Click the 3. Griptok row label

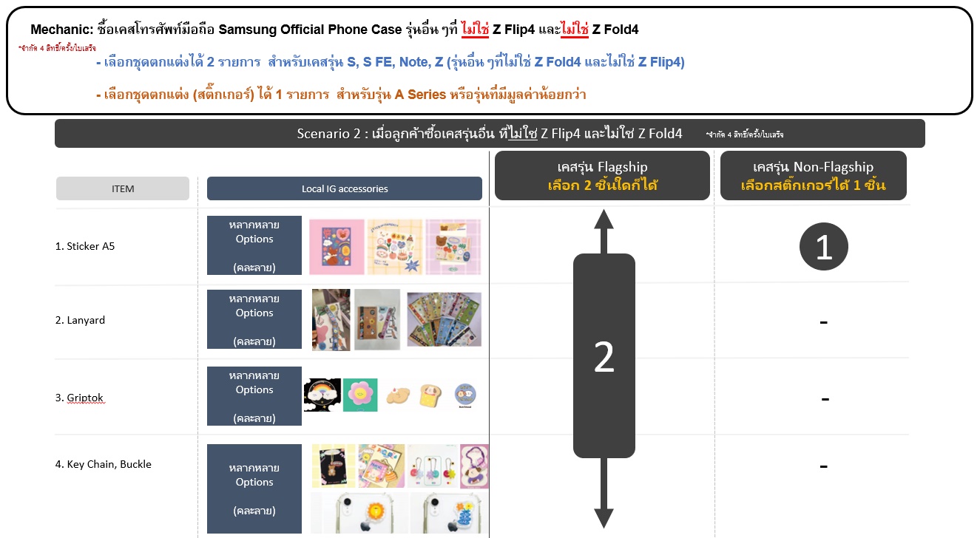(x=80, y=397)
